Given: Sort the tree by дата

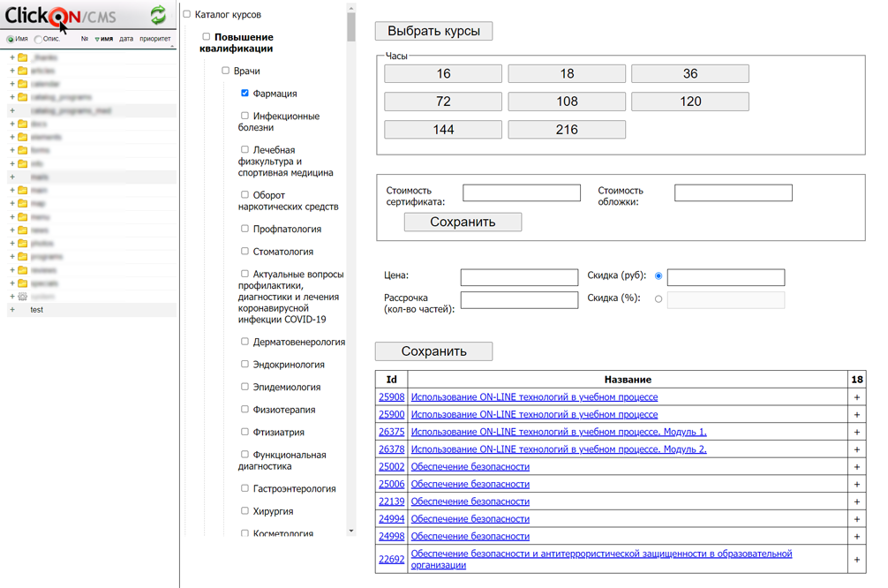Looking at the screenshot, I should (126, 39).
